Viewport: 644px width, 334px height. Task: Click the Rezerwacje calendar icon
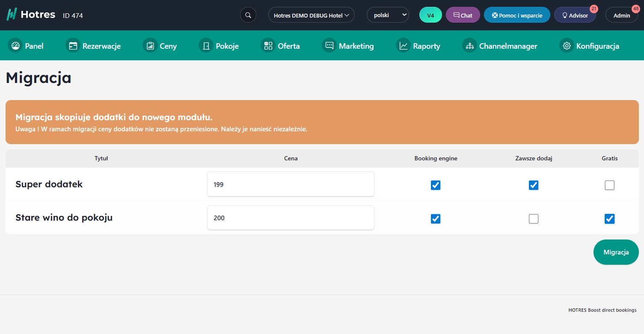pyautogui.click(x=73, y=46)
